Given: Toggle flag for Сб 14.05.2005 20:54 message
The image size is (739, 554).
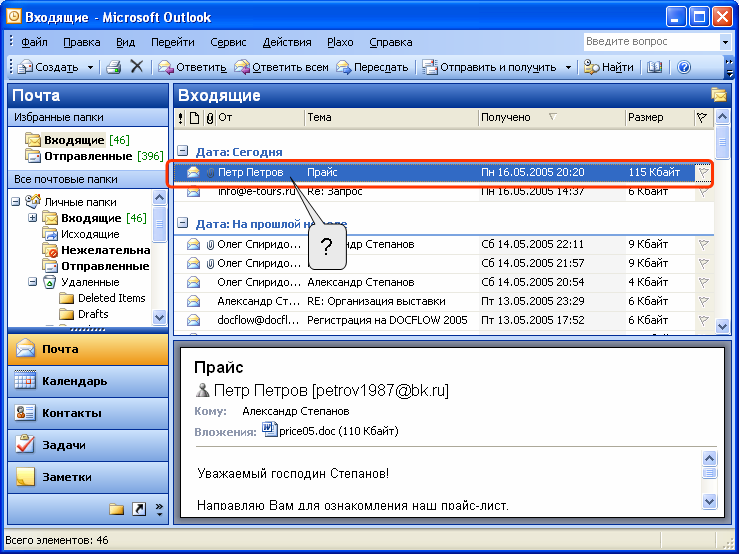Looking at the screenshot, I should tap(703, 282).
